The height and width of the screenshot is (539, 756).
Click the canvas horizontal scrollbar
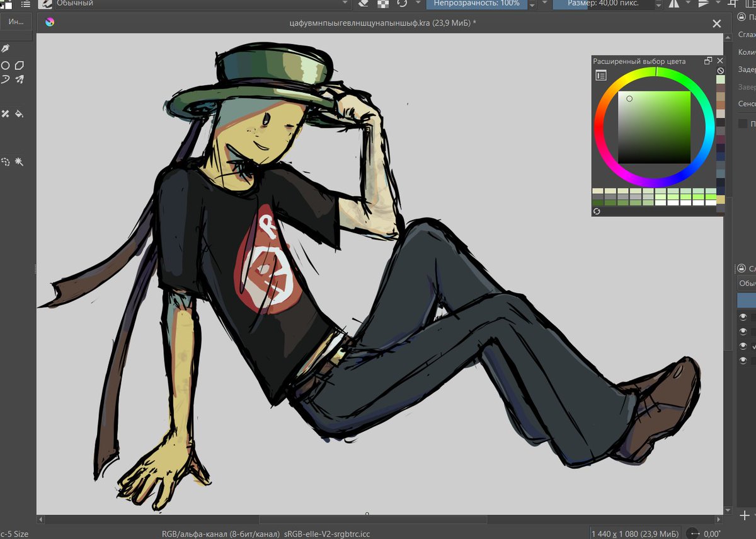[373, 520]
